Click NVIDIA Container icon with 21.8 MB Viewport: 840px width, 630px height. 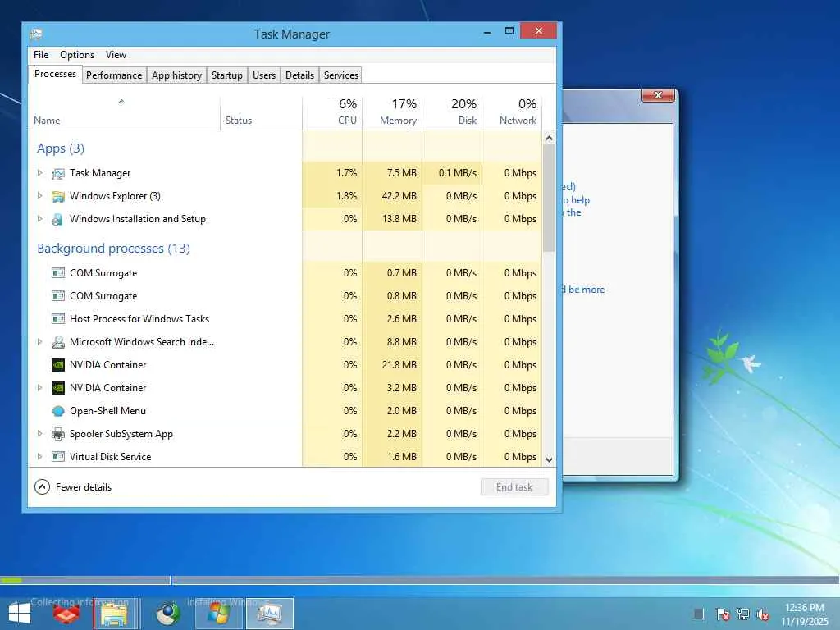tap(58, 365)
